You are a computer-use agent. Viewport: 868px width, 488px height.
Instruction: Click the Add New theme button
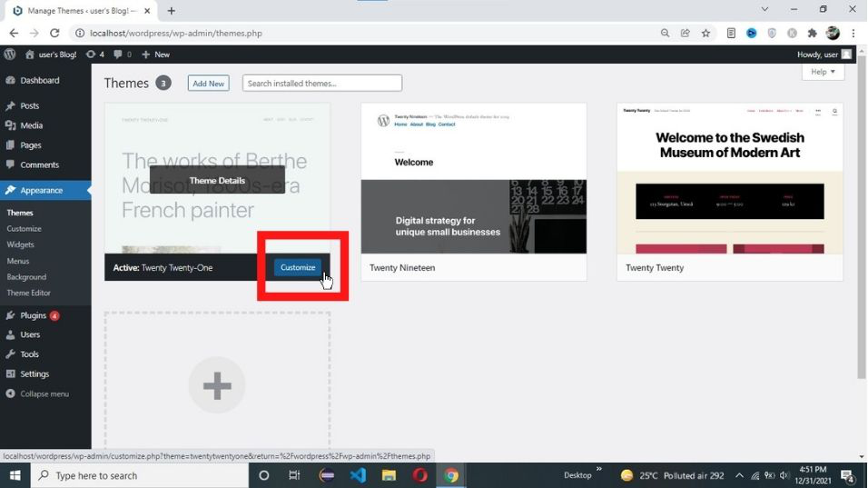coord(208,83)
